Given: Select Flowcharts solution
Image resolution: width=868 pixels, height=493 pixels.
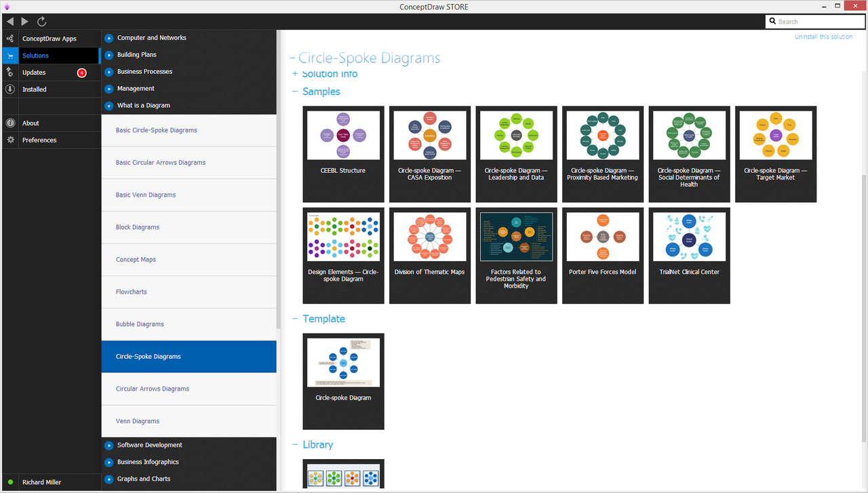Looking at the screenshot, I should [189, 292].
